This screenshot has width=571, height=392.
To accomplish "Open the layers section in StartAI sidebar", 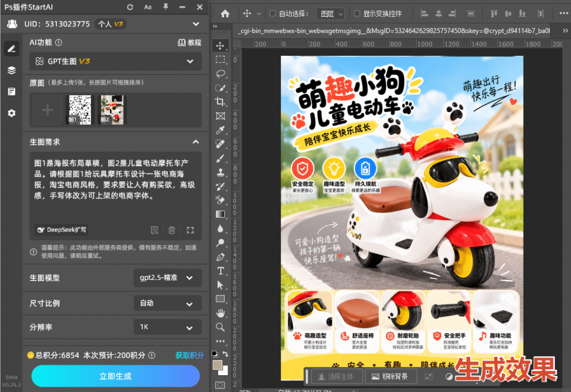I will click(x=12, y=70).
